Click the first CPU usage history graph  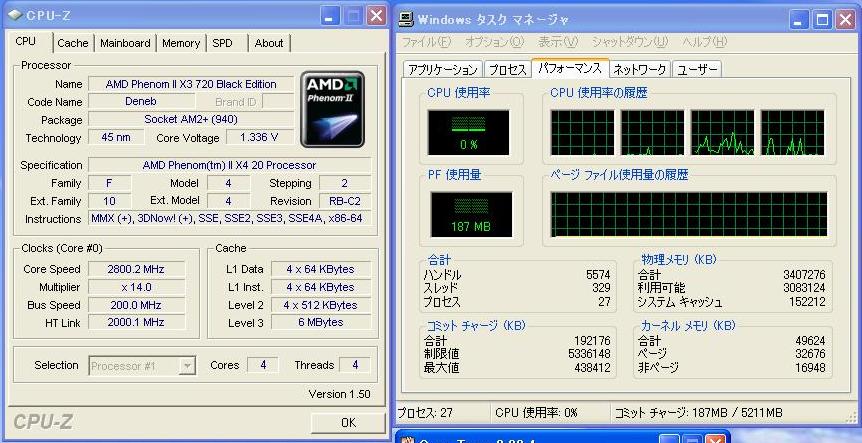point(583,132)
